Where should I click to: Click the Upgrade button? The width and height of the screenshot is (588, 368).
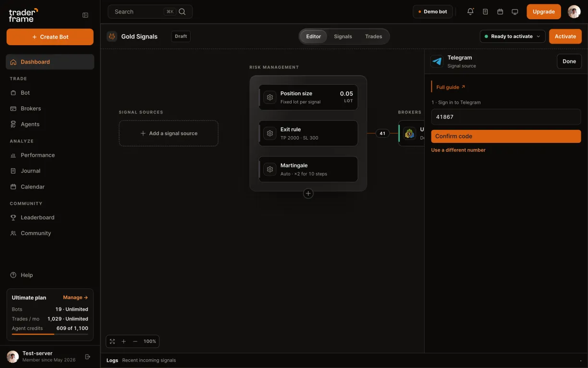[544, 12]
